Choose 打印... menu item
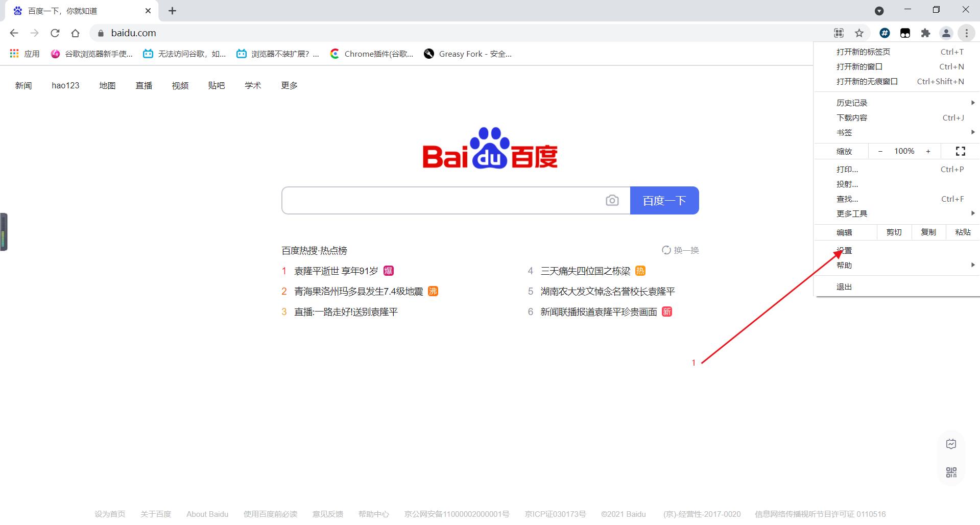The height and width of the screenshot is (525, 980). (x=897, y=169)
